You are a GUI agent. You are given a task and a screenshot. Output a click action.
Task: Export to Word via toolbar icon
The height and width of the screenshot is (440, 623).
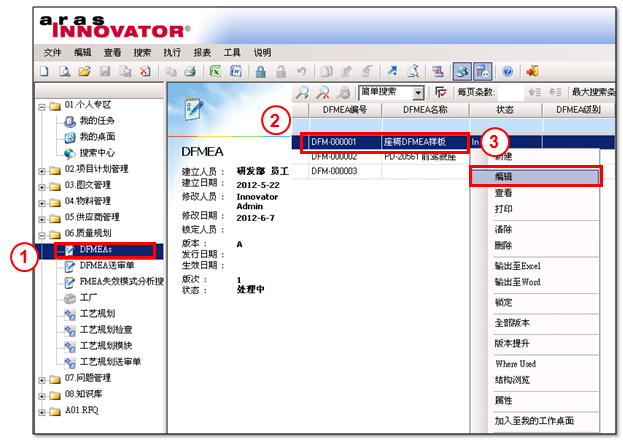[236, 72]
